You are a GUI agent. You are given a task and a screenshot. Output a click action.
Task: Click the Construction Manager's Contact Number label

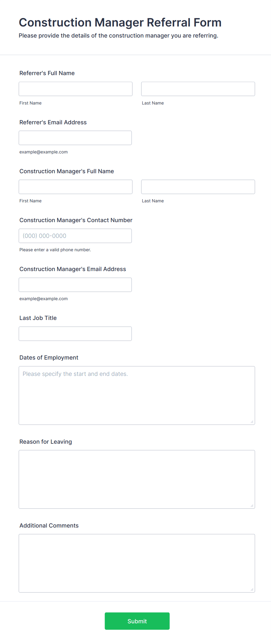pyautogui.click(x=76, y=220)
